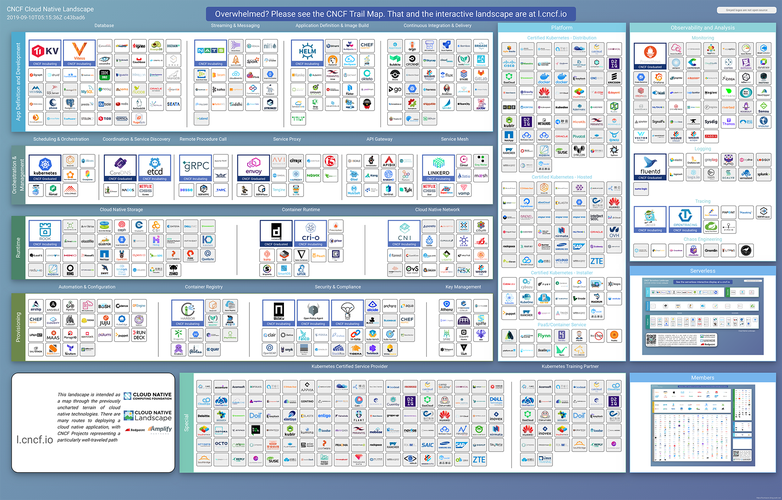Click the Dell logo in service providers

tap(496, 400)
